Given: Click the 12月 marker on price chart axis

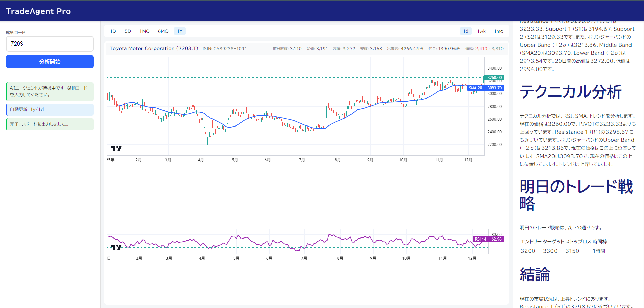Looking at the screenshot, I should coord(468,160).
